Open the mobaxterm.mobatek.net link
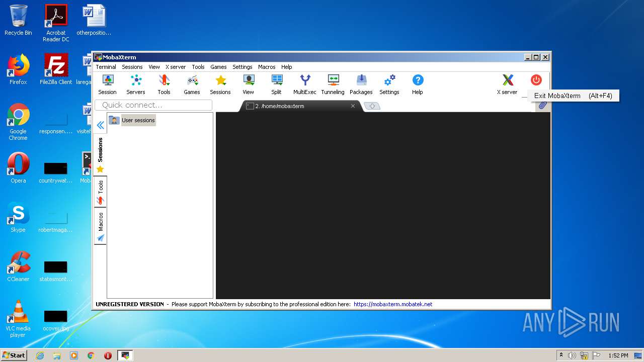Viewport: 644px width, 362px height. click(x=393, y=304)
